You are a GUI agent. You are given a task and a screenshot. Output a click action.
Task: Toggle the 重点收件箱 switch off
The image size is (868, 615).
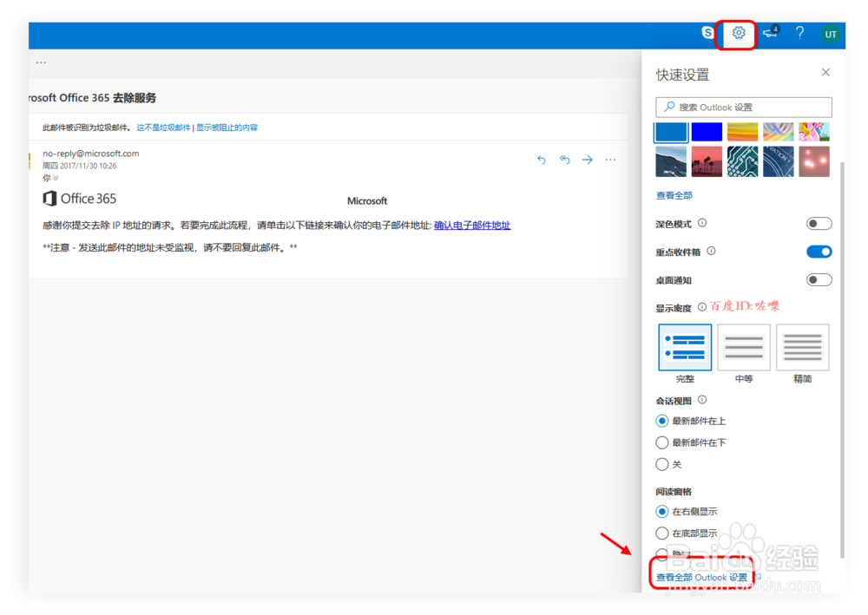[x=819, y=252]
